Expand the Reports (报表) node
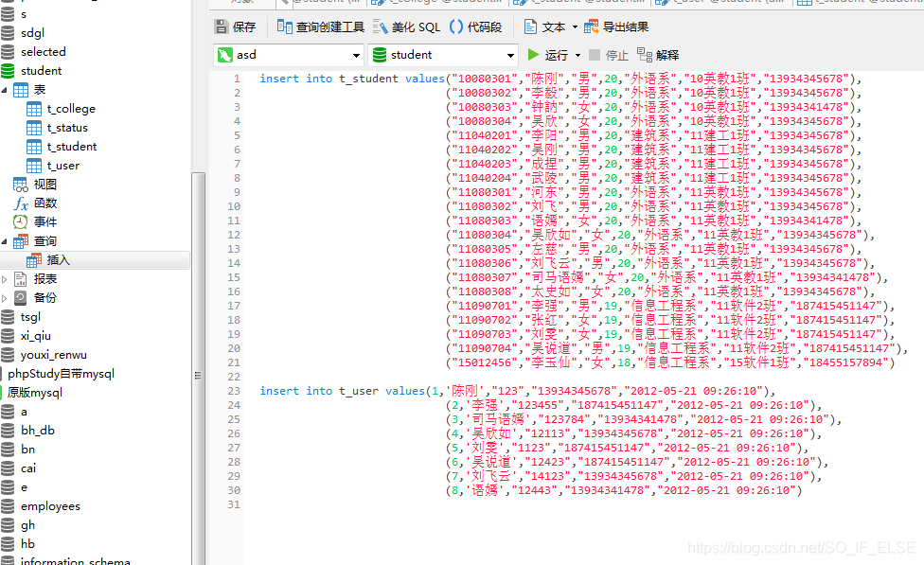 coord(5,279)
